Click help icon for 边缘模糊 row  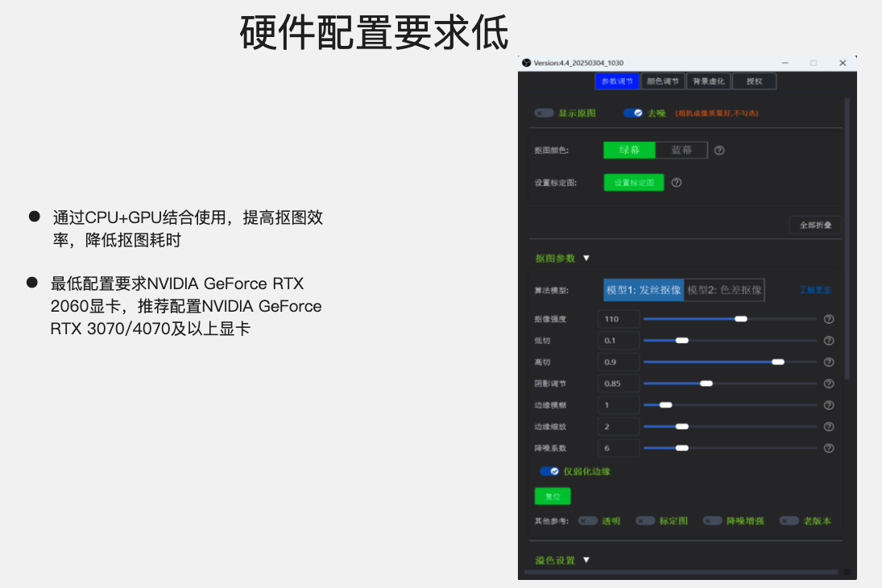(x=828, y=405)
